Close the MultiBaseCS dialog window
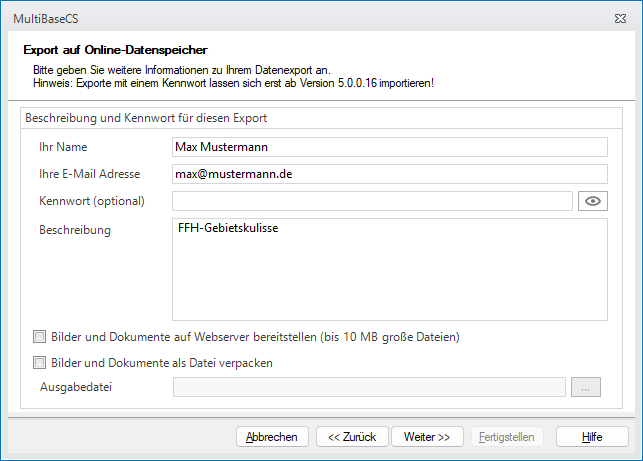Screen dimensions: 643x461 625,19
